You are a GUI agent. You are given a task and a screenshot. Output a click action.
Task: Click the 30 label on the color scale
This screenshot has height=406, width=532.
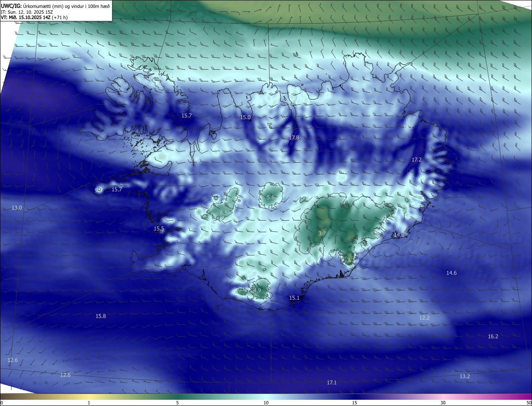tap(443, 403)
